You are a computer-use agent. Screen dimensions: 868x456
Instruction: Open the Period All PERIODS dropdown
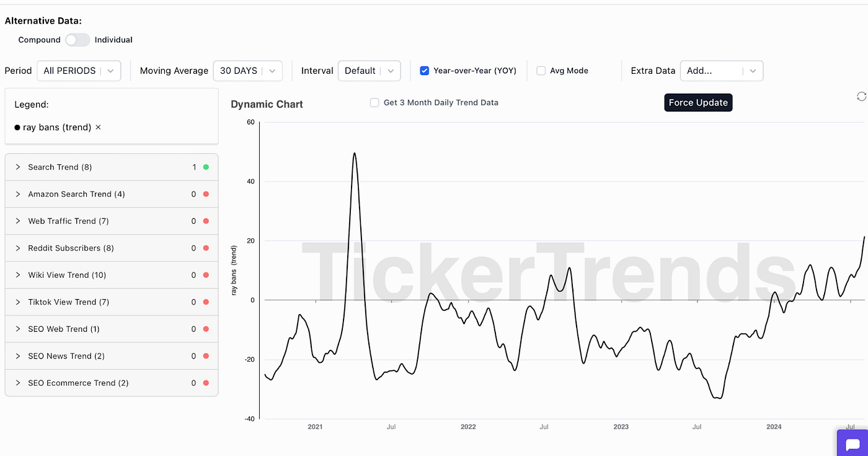tap(79, 71)
